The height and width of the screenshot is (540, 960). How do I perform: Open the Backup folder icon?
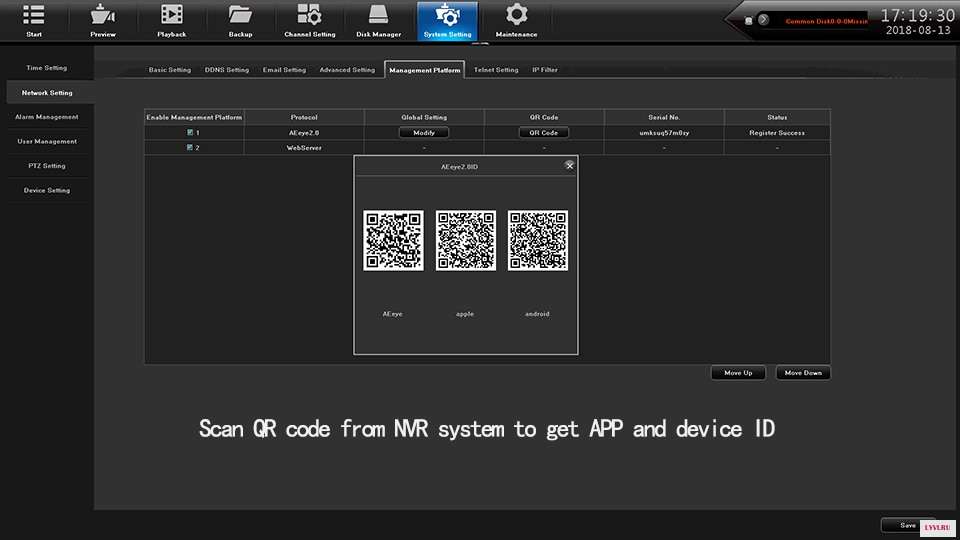click(240, 16)
